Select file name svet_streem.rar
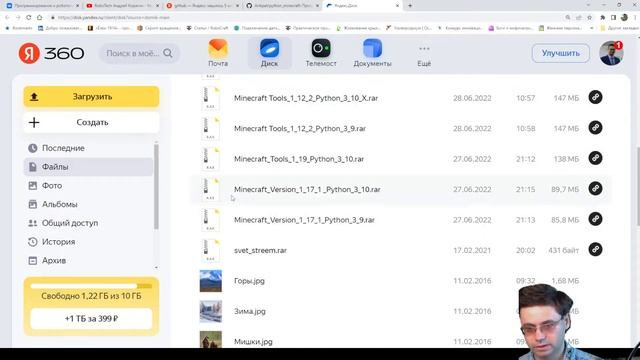The image size is (640, 360). click(260, 251)
